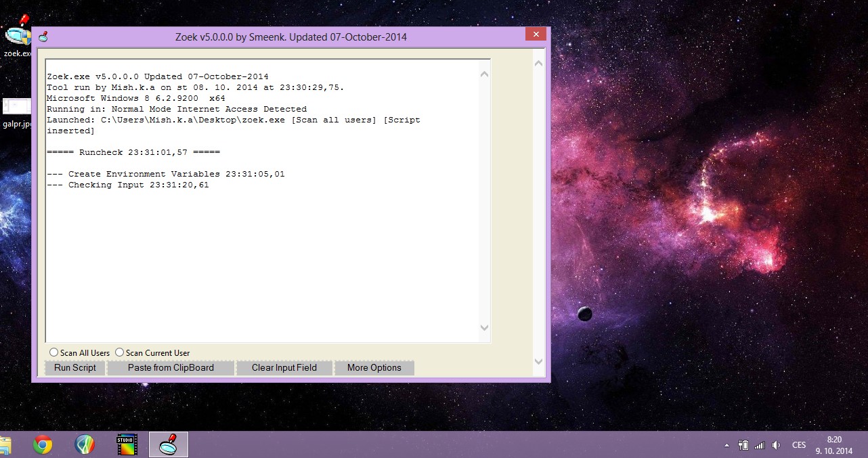The height and width of the screenshot is (458, 868).
Task: Select the galpr.jpg desktop file
Action: 16,113
